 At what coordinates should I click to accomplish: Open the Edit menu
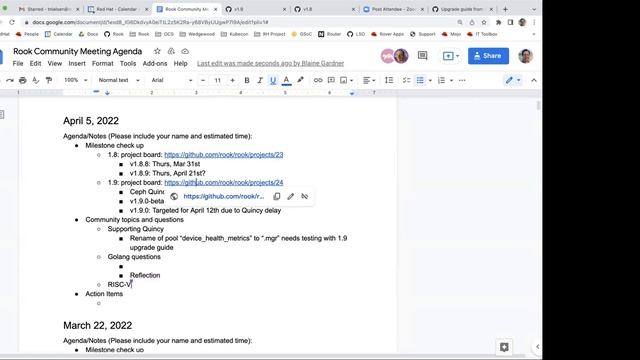click(x=36, y=63)
